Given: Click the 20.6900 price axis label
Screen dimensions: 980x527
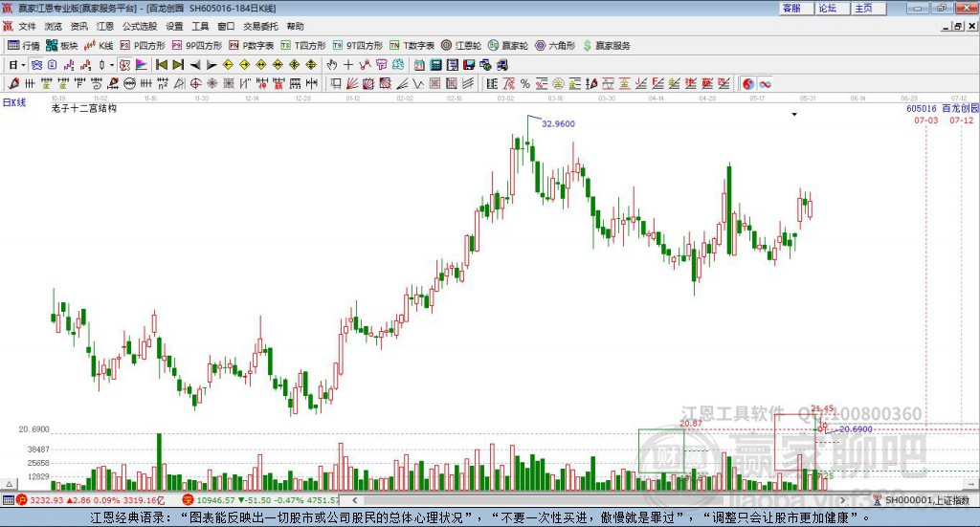Looking at the screenshot, I should click(33, 429).
